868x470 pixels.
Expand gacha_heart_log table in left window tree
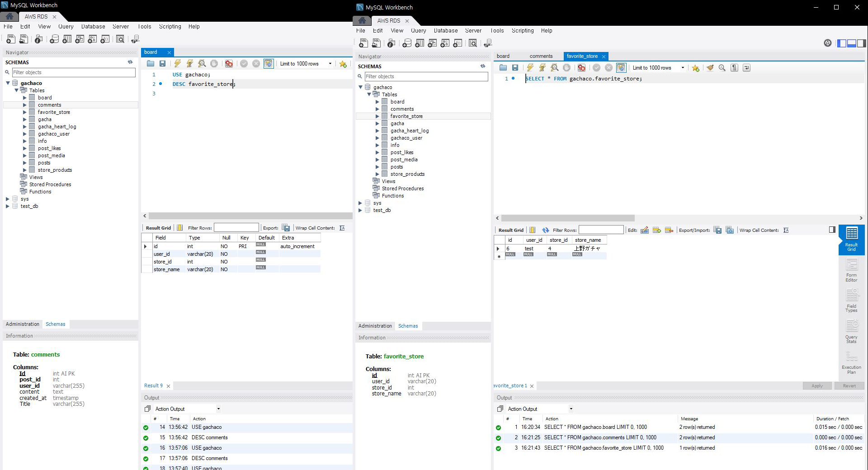click(x=25, y=127)
